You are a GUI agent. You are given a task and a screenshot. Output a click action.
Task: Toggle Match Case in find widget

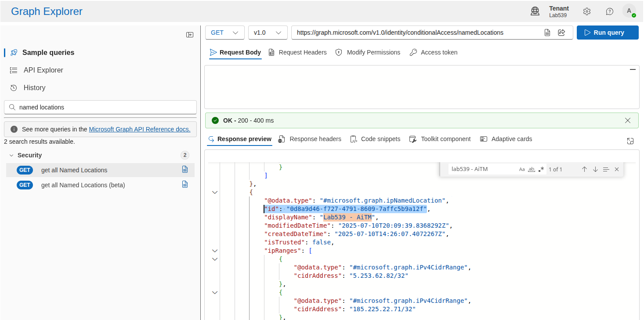pyautogui.click(x=522, y=169)
